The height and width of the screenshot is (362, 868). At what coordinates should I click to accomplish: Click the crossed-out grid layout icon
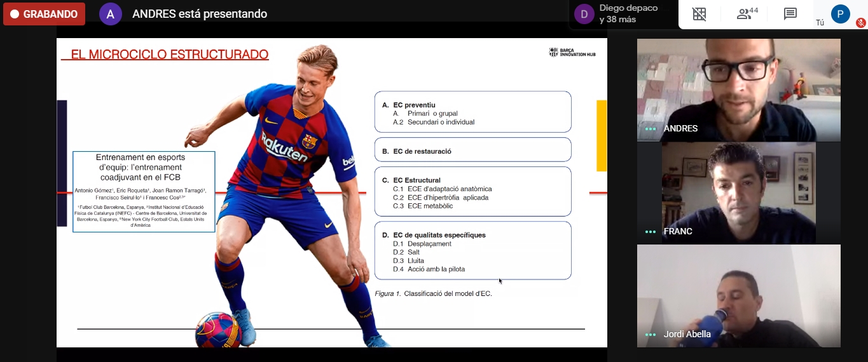pos(699,14)
